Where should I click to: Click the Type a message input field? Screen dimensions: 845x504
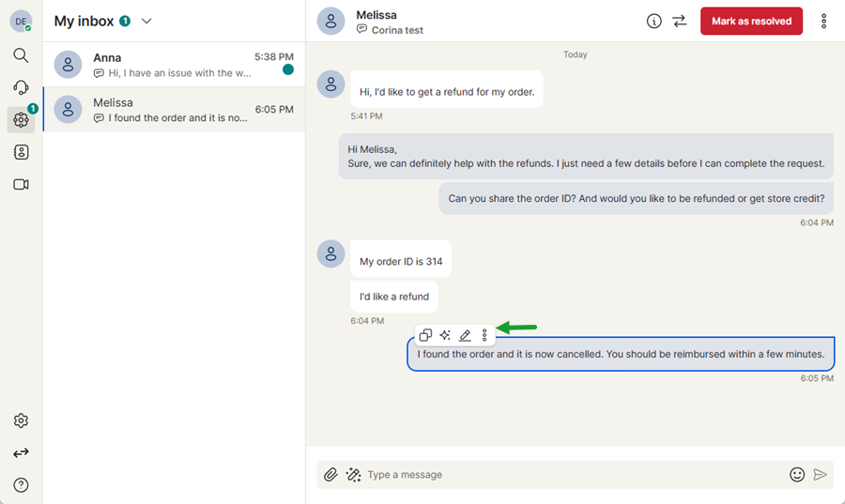click(x=573, y=475)
